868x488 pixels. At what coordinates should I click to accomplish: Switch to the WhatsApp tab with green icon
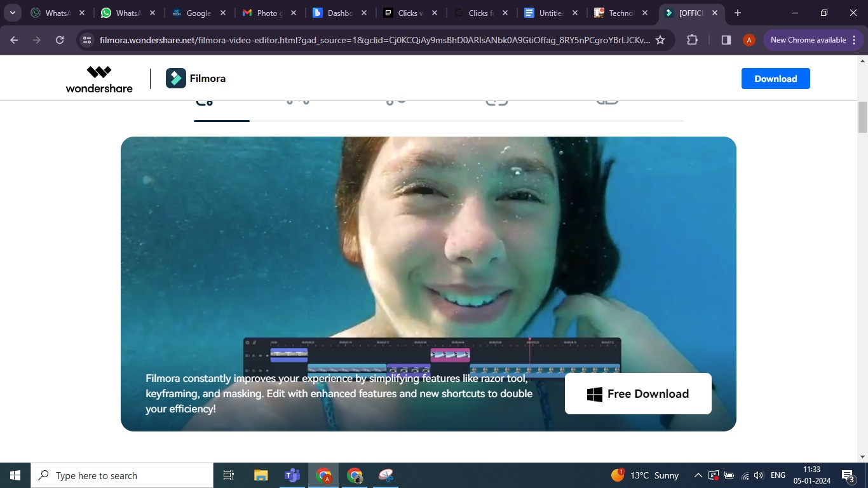pos(128,13)
